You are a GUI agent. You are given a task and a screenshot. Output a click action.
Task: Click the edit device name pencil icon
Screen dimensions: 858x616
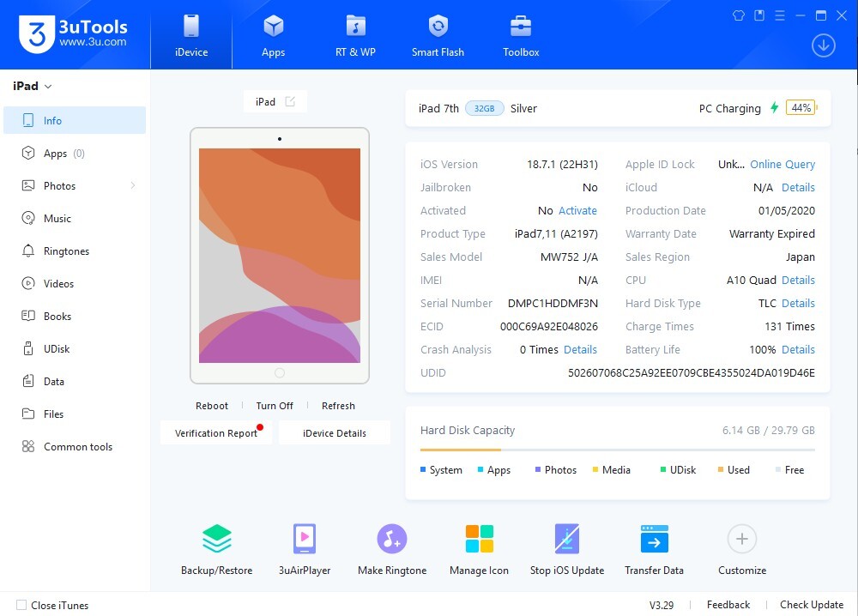tap(290, 101)
